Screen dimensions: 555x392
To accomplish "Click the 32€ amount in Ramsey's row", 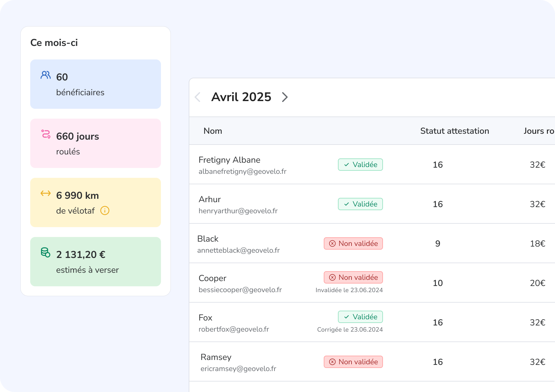I will coord(538,362).
